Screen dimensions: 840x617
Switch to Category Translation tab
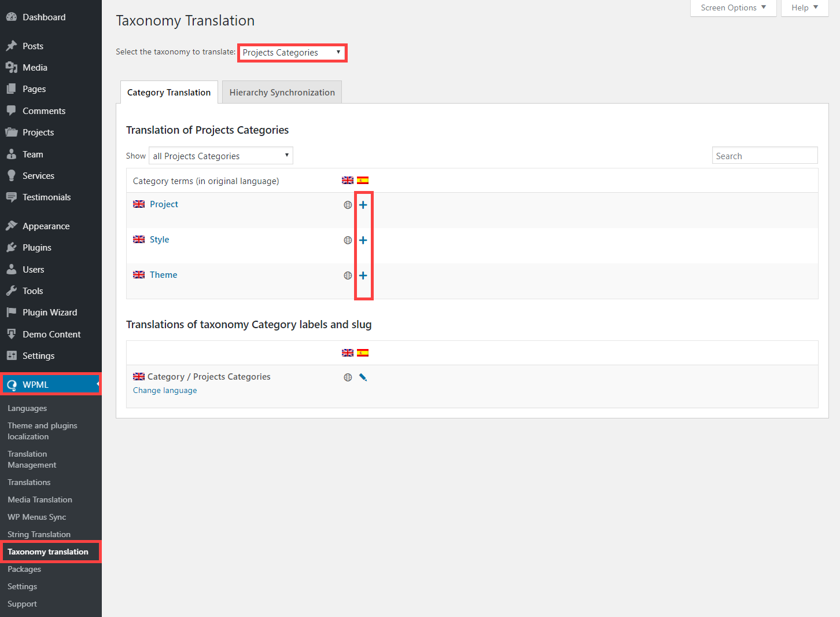[169, 93]
